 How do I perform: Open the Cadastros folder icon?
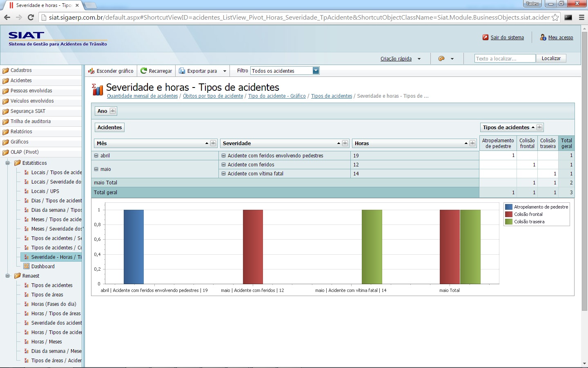(6, 70)
